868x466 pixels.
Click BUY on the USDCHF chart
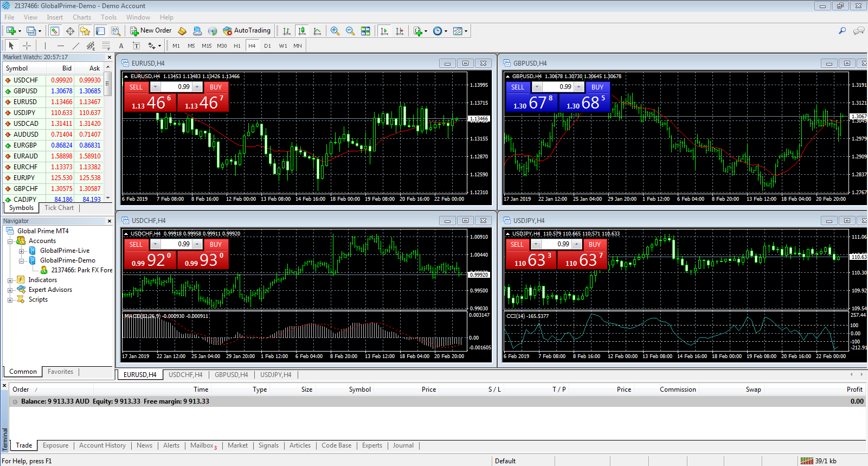click(216, 245)
